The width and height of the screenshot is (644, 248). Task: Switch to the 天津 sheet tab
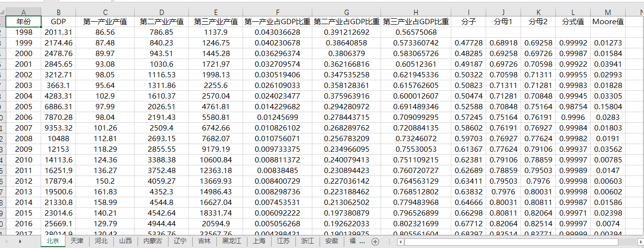(77, 241)
